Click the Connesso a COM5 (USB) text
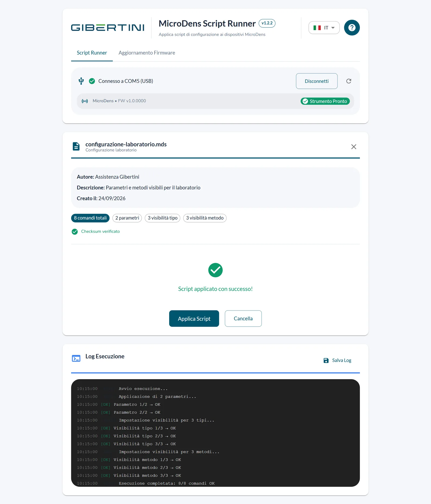This screenshot has width=431, height=504. tap(126, 81)
